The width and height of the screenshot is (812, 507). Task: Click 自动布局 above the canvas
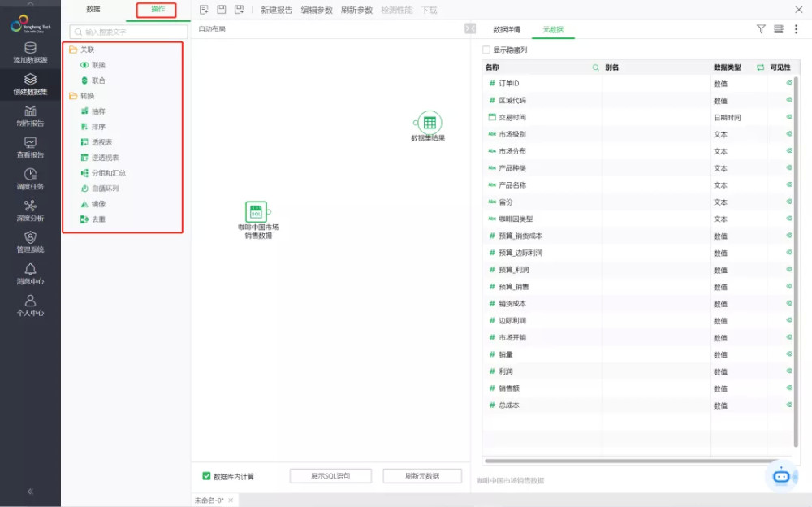(212, 29)
